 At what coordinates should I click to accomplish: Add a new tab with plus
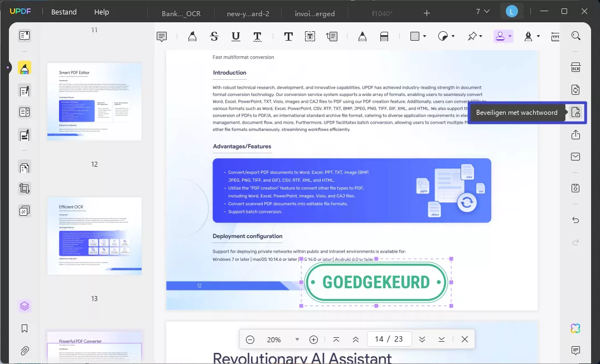427,13
